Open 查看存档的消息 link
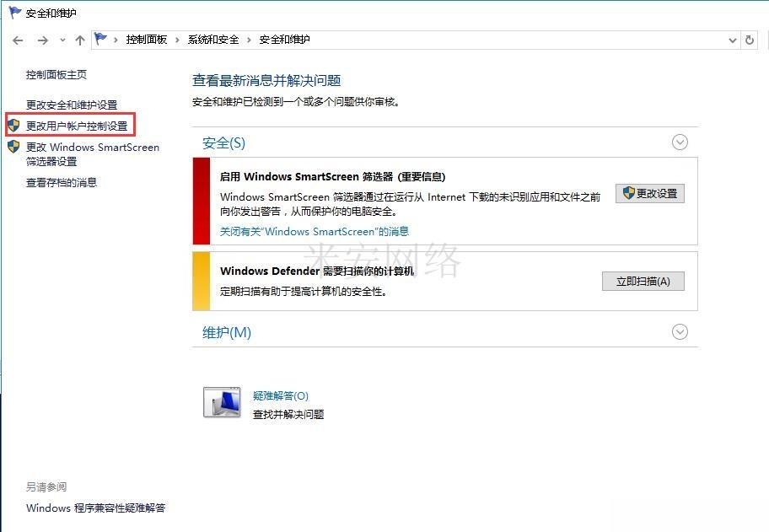 click(62, 182)
